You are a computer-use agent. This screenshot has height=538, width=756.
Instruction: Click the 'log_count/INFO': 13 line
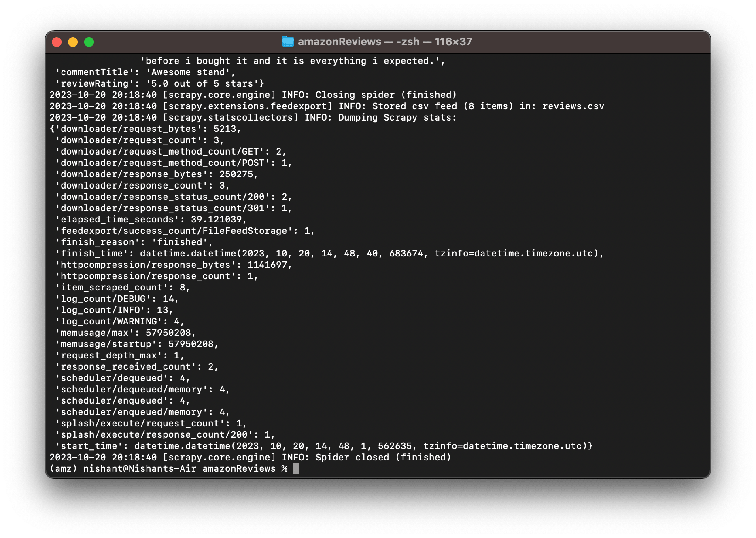tap(114, 310)
